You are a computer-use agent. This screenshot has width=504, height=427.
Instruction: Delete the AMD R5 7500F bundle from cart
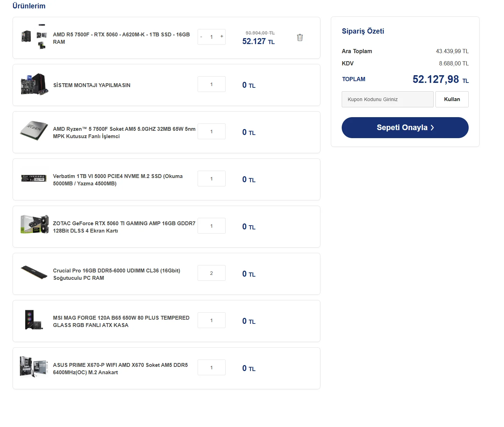coord(300,37)
